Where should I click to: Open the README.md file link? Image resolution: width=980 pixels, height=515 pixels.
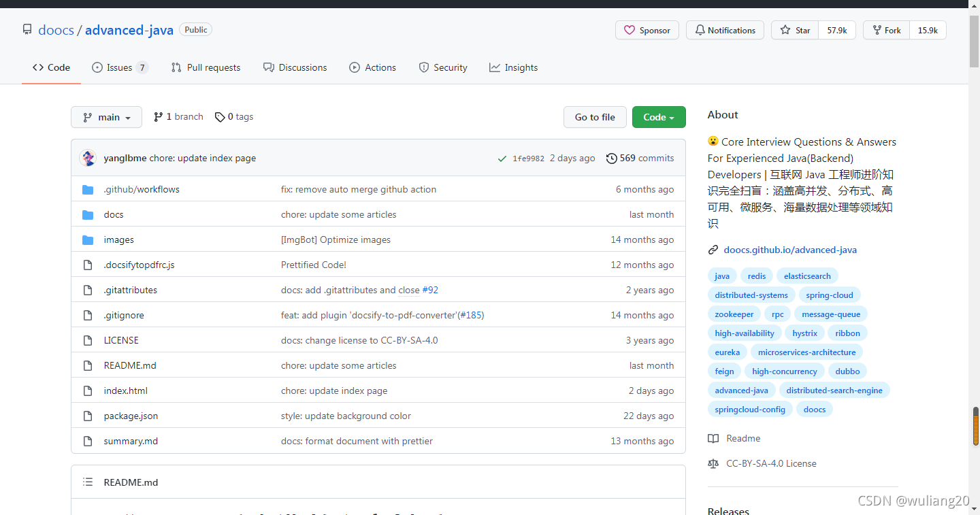click(129, 365)
